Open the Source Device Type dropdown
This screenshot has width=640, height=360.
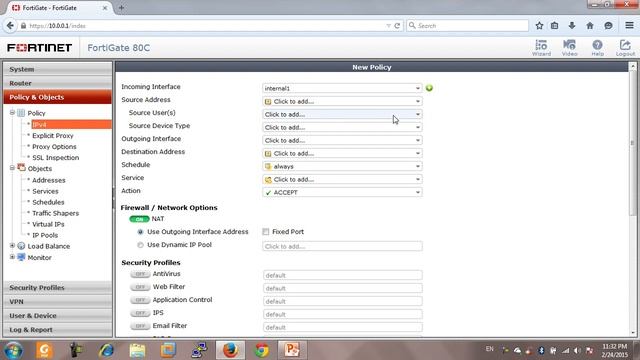342,127
